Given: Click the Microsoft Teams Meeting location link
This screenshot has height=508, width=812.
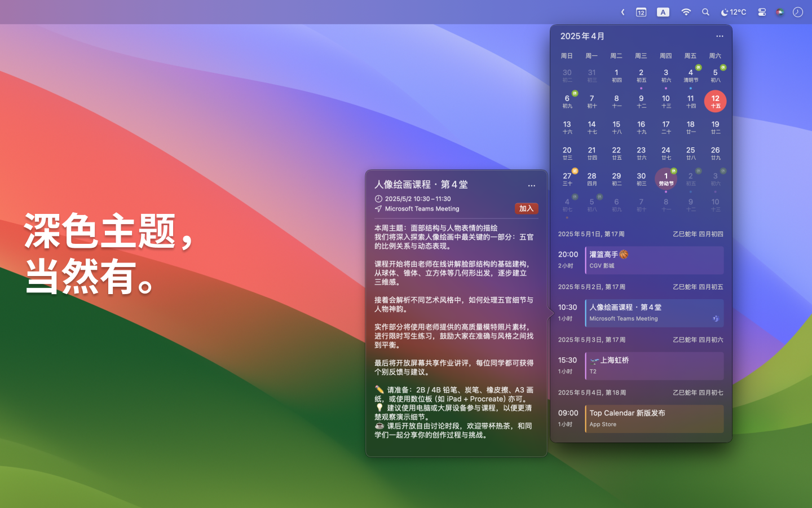Looking at the screenshot, I should (x=422, y=209).
